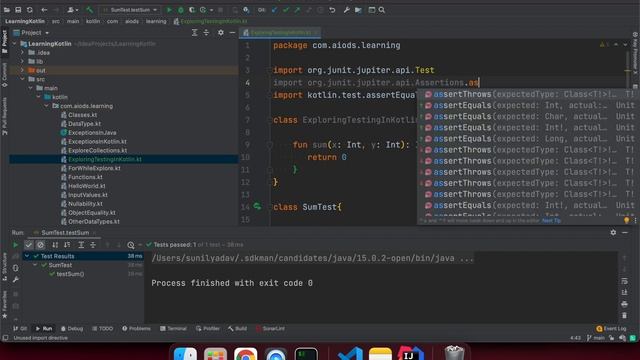The width and height of the screenshot is (640, 360).
Task: Open the Project view selector dropdown
Action: pos(31,33)
